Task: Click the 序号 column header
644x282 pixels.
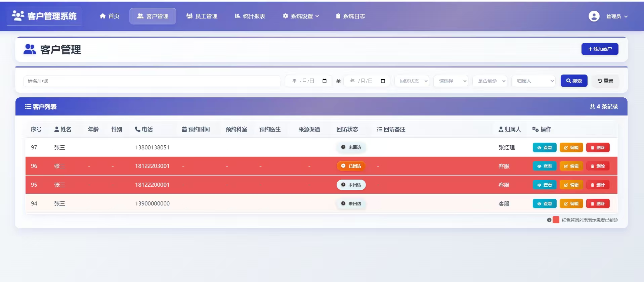Action: (x=36, y=129)
